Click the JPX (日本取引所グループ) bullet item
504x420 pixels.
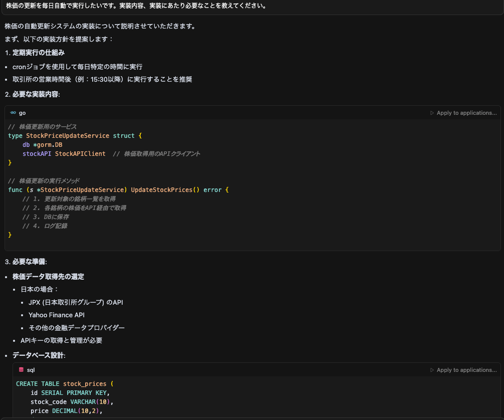pyautogui.click(x=76, y=302)
